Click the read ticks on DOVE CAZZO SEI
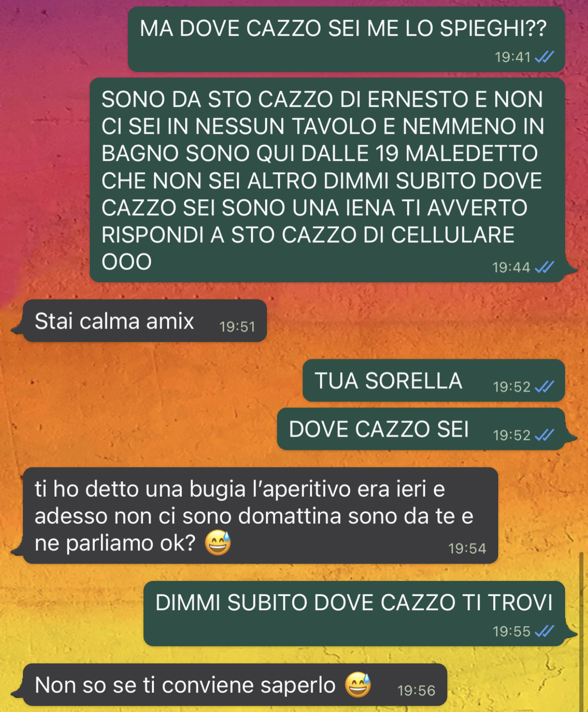588x712 pixels. point(544,435)
